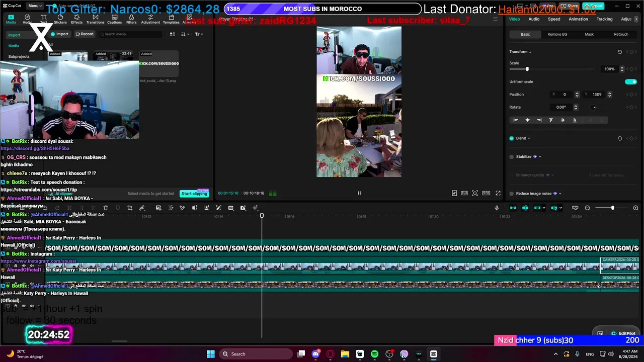
Task: Open the media filter dropdown
Action: 199,34
